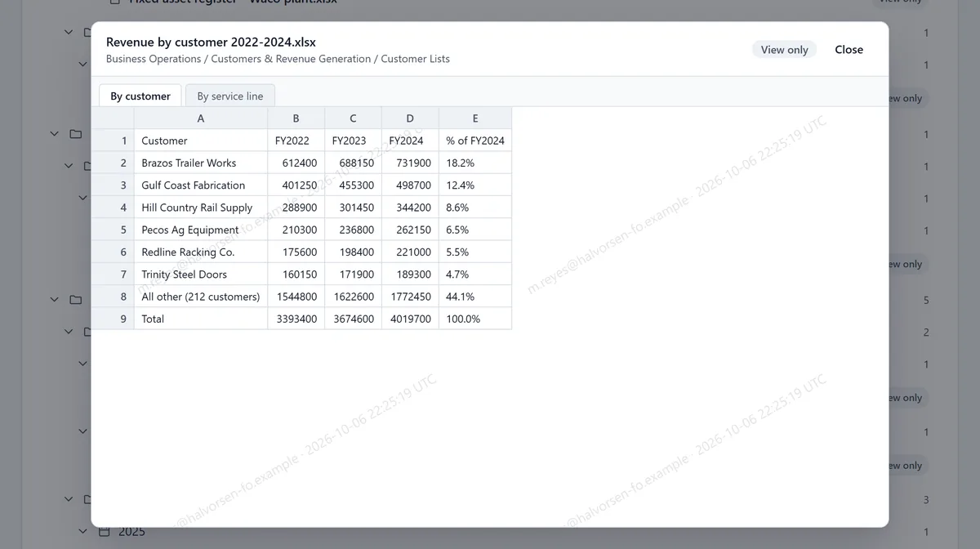Collapse the 2025 folder in background tree

click(82, 532)
